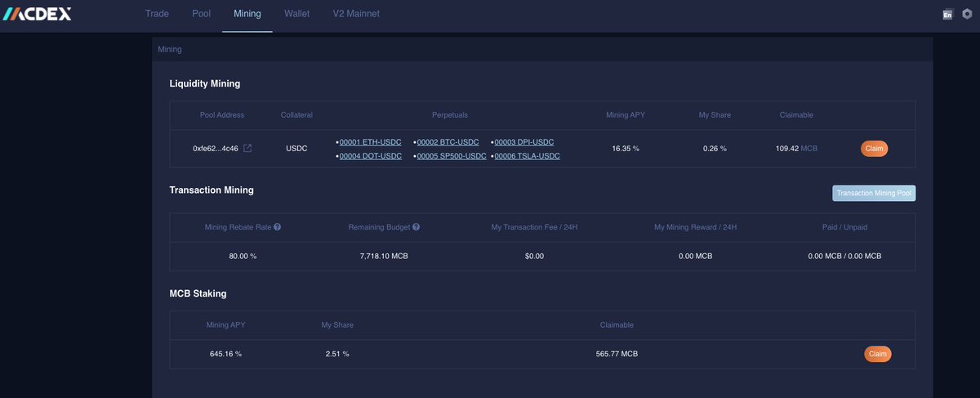Click the 7,718.10 MCB remaining budget
Image resolution: width=980 pixels, height=398 pixels.
coord(384,256)
